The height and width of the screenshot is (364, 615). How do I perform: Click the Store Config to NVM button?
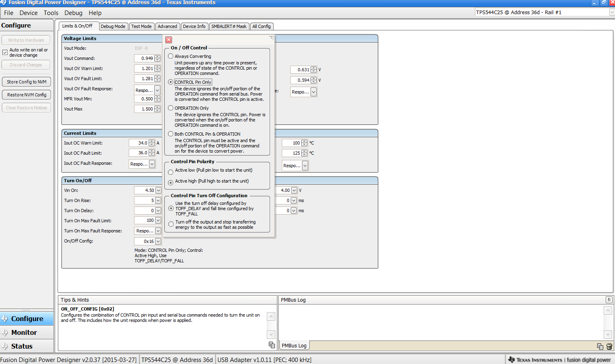(26, 82)
